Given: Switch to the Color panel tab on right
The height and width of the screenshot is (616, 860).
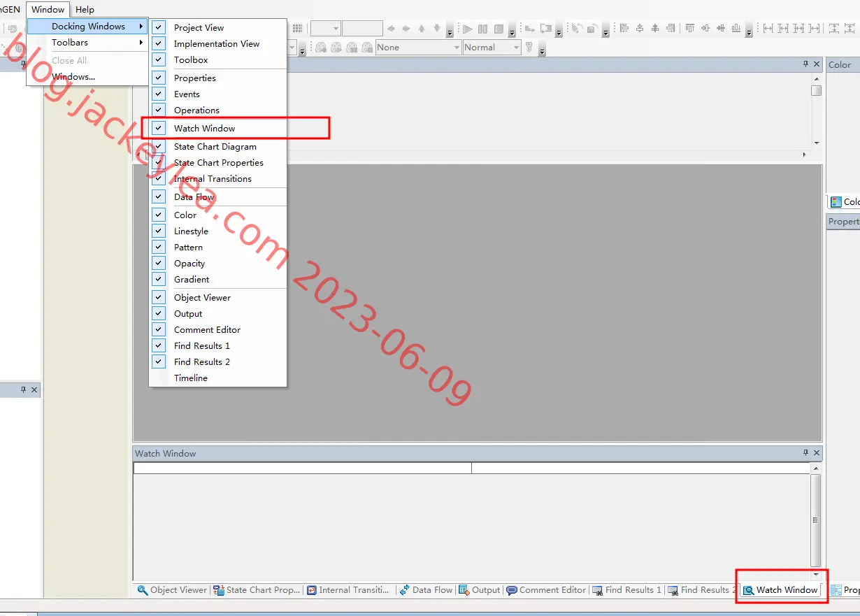Looking at the screenshot, I should click(845, 201).
